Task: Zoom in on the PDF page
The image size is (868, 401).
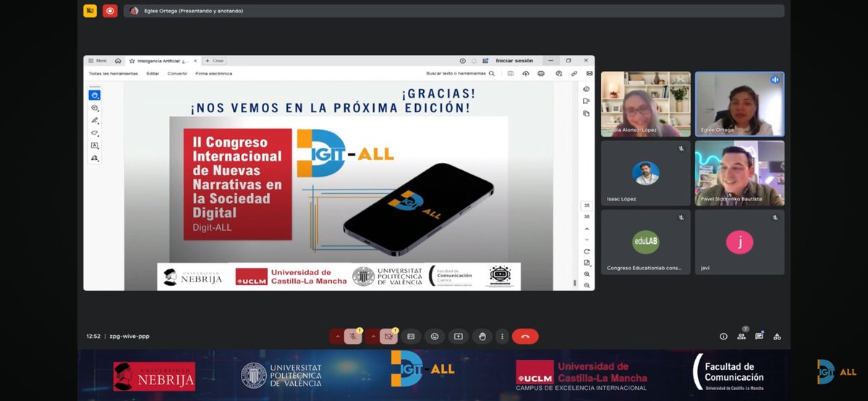Action: [x=587, y=274]
